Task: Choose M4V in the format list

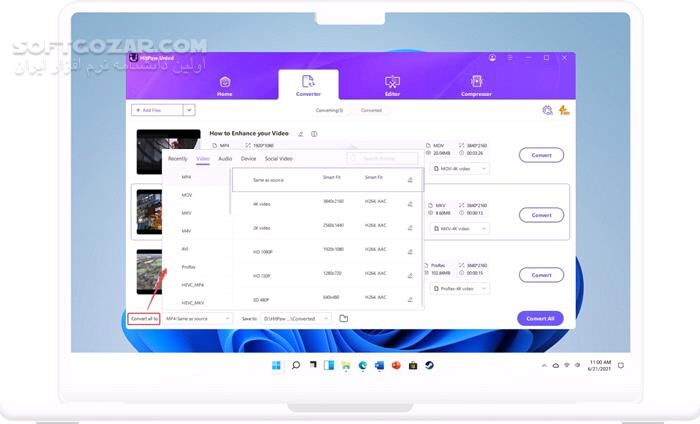Action: (196, 231)
